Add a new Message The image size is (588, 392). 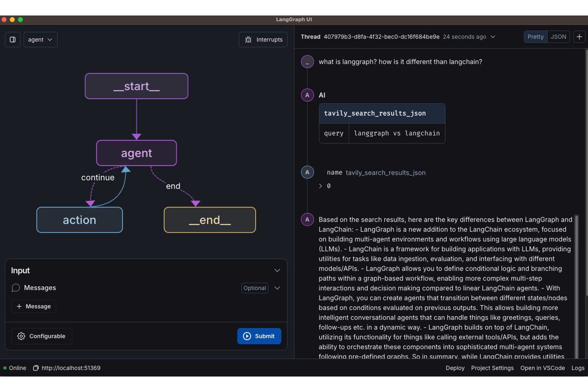34,307
